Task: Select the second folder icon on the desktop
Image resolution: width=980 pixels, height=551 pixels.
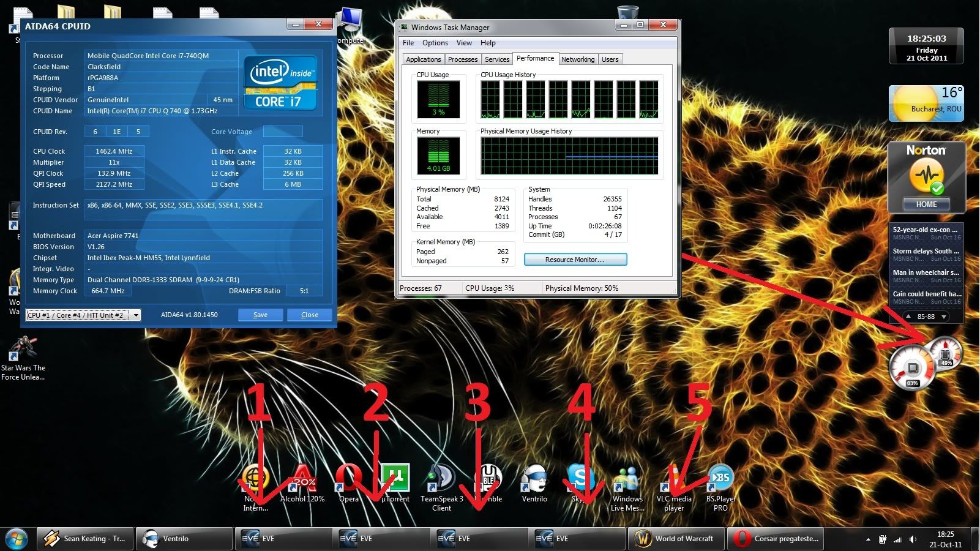Action: [112, 13]
